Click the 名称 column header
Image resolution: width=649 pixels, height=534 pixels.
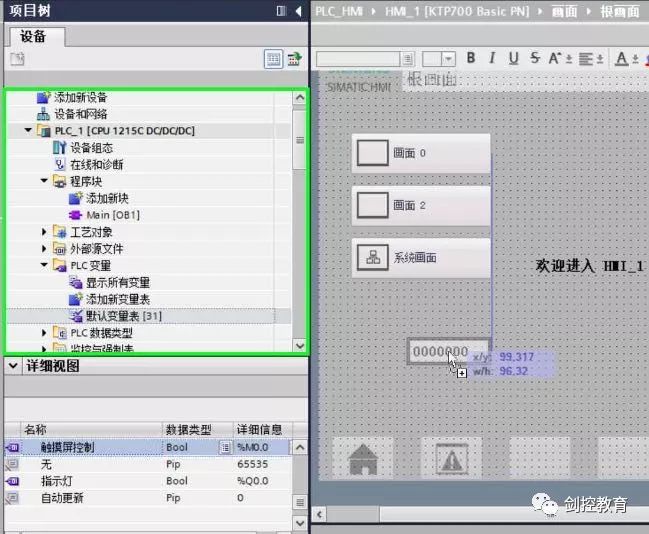coord(91,430)
